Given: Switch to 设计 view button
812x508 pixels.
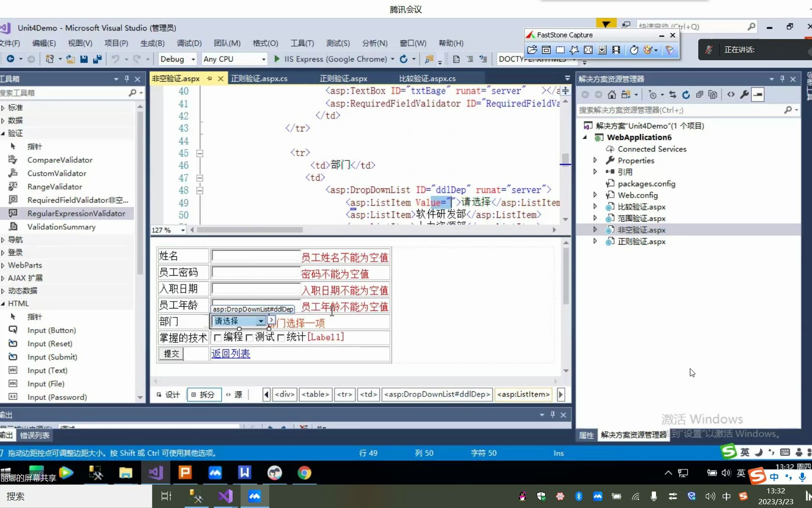Looking at the screenshot, I should [x=169, y=395].
